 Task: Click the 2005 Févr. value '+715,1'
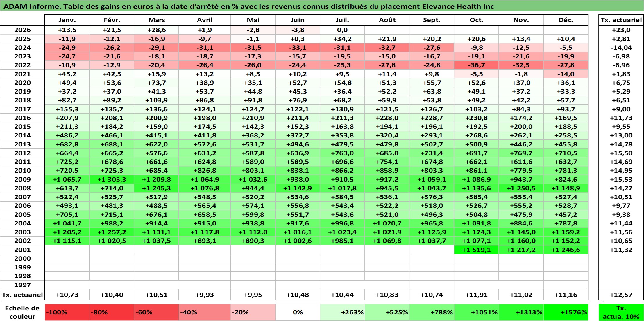(x=112, y=215)
